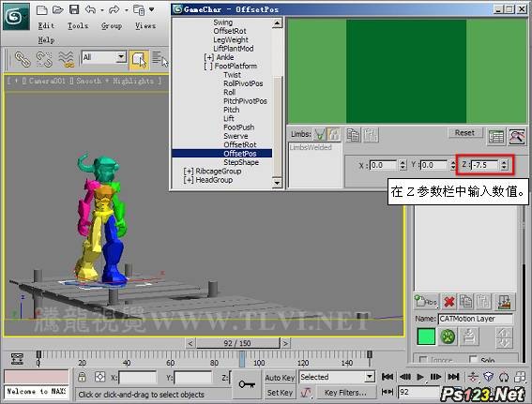Open redo history dropdown arrow

click(x=126, y=10)
